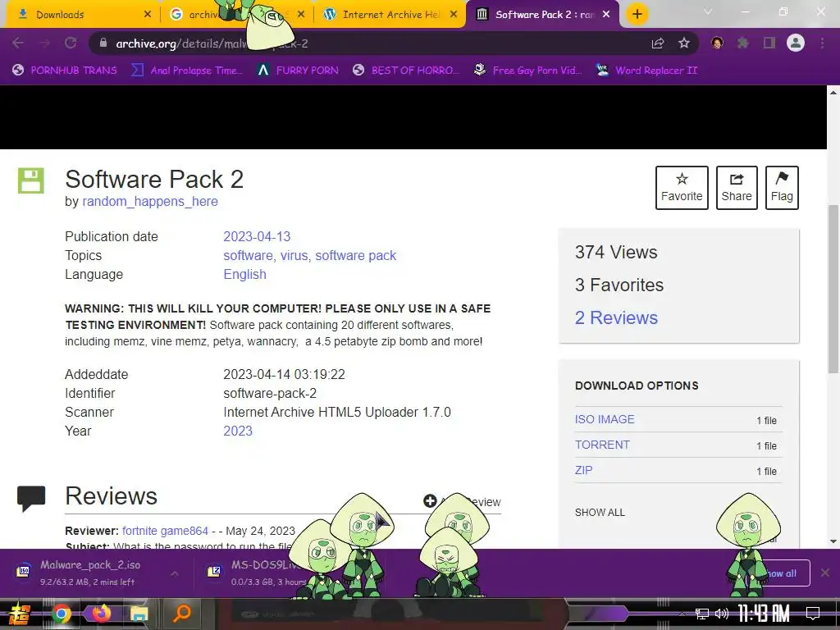Screen dimensions: 840x630
Task: Click the share page icon in address bar
Action: point(658,43)
